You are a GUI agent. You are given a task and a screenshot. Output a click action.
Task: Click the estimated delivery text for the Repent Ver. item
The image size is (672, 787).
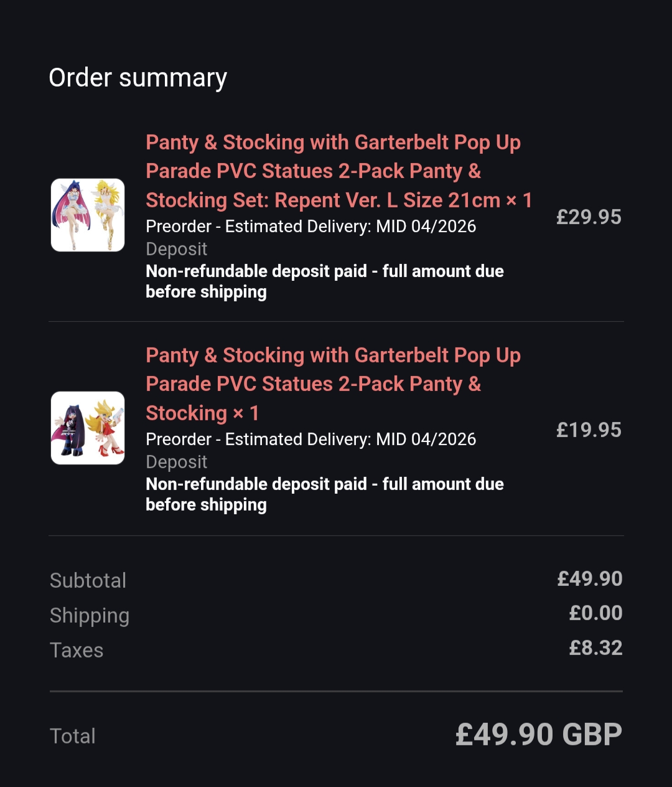[x=311, y=226]
